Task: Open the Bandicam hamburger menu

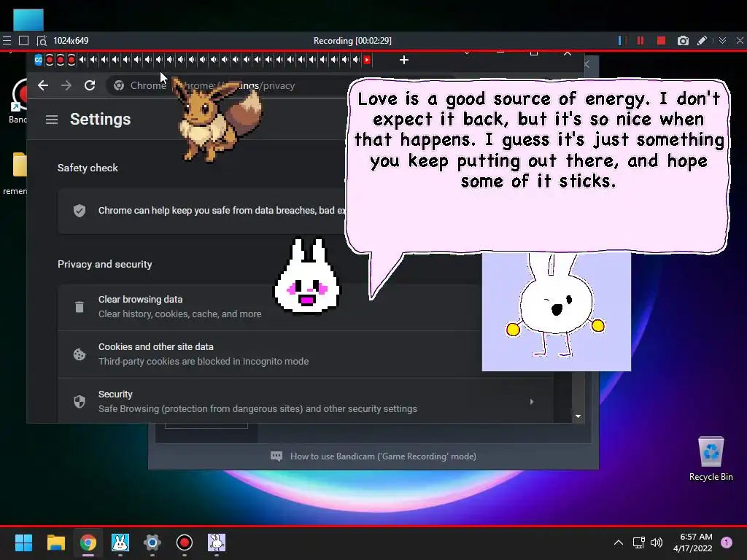Action: tap(7, 41)
